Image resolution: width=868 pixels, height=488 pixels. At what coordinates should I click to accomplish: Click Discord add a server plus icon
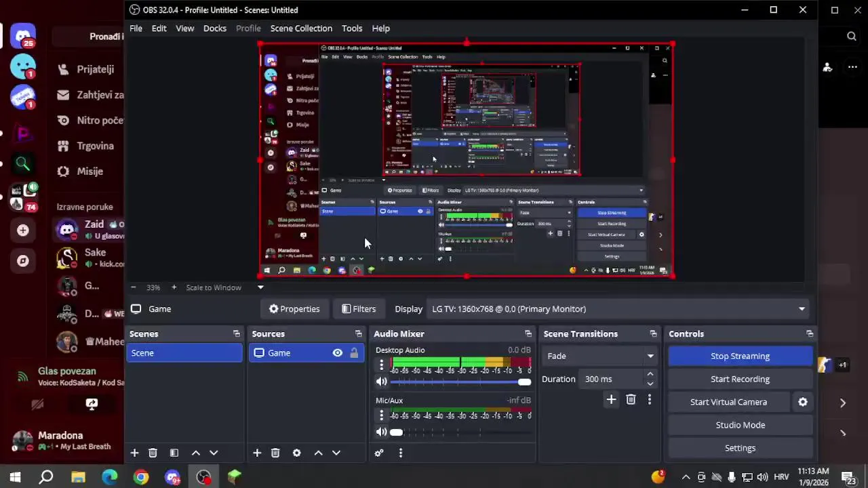(23, 230)
